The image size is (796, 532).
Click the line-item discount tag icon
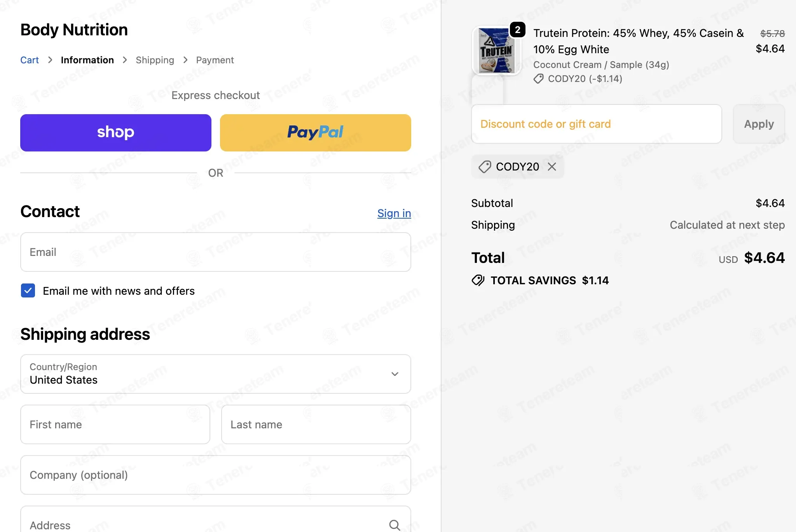point(538,79)
